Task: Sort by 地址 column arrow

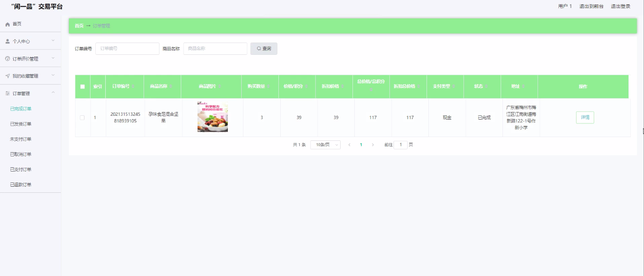Action: 523,87
